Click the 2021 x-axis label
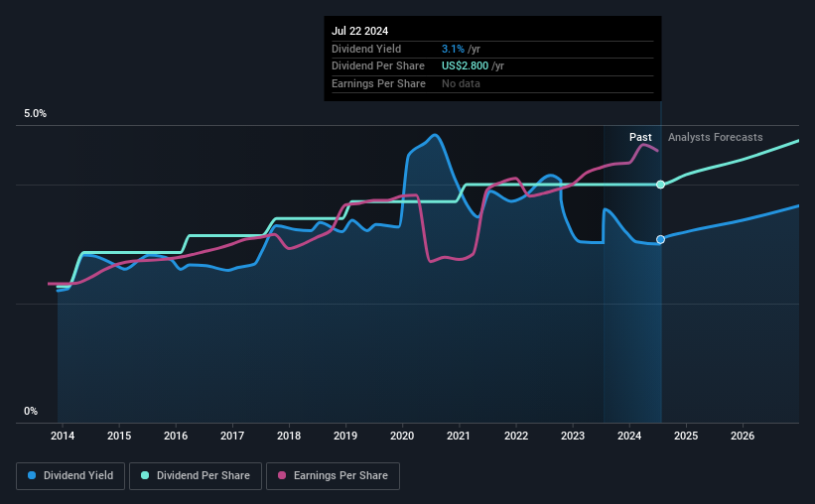The height and width of the screenshot is (504, 815). pos(459,436)
